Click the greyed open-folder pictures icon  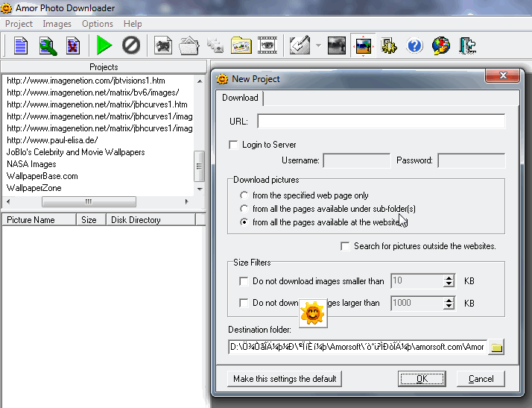point(189,45)
